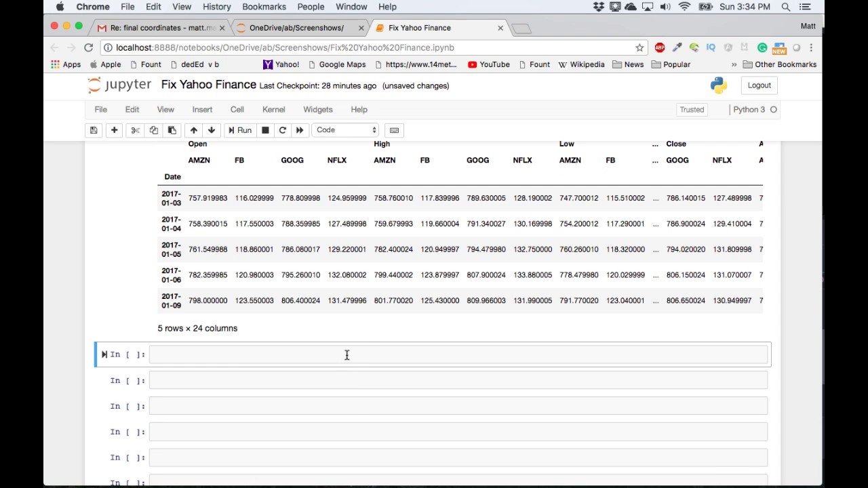Open the Dropbox menu bar icon
The width and height of the screenshot is (868, 488).
coord(599,7)
